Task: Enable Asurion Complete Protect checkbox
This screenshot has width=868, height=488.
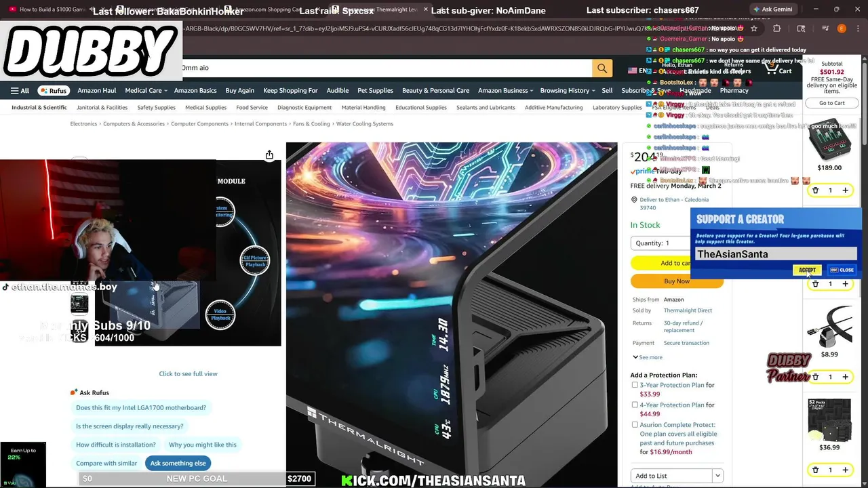Action: [635, 425]
